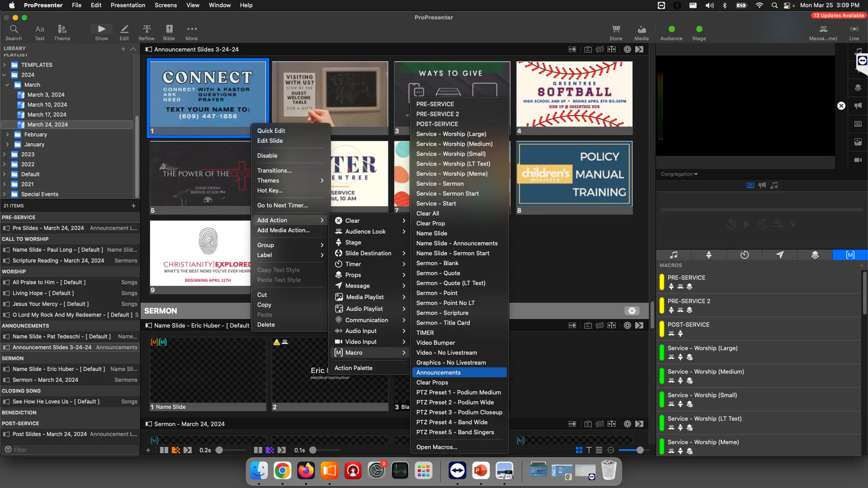Adjust the thumbnail size slider
This screenshot has width=868, height=488.
tap(640, 450)
